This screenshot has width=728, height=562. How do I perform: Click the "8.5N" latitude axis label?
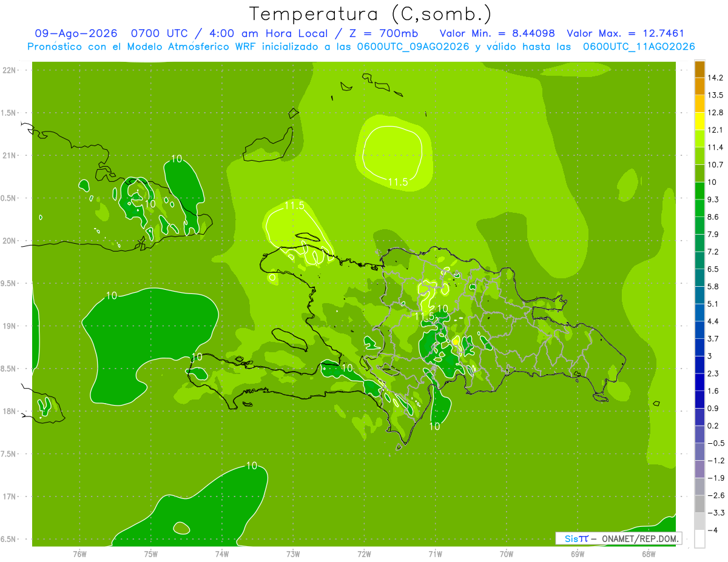pyautogui.click(x=9, y=369)
